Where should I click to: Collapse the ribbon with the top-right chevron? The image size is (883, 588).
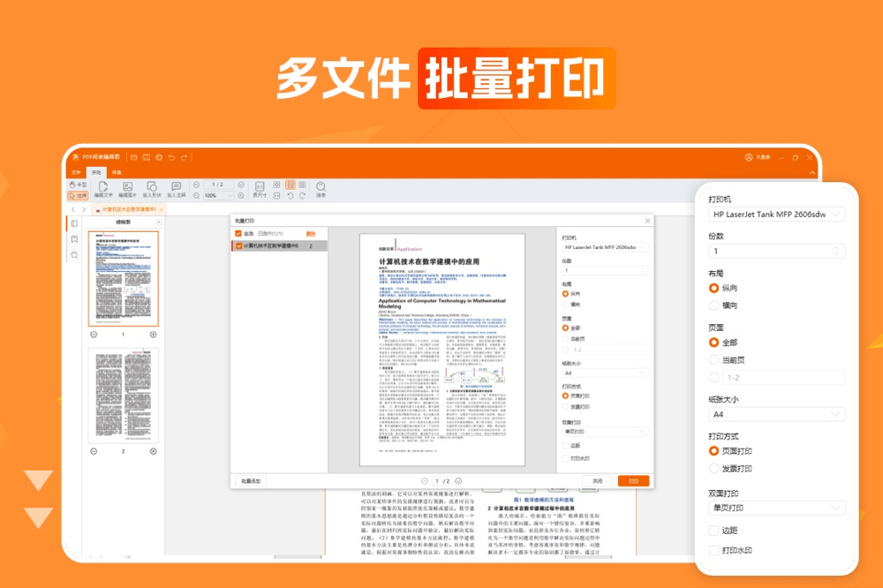tap(812, 172)
